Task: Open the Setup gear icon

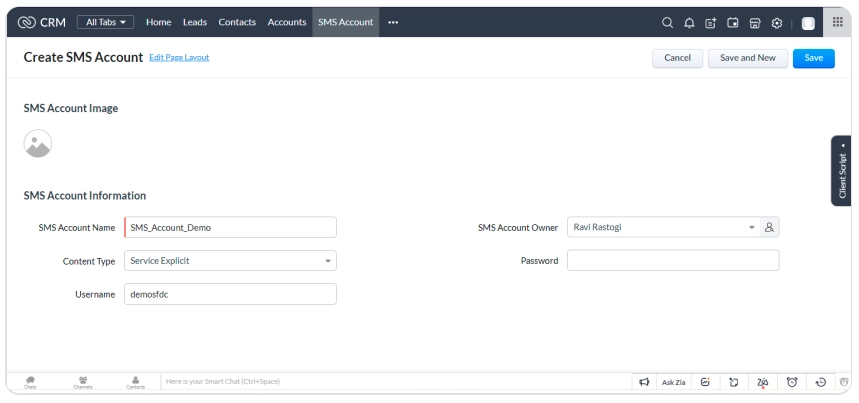Action: coord(776,23)
